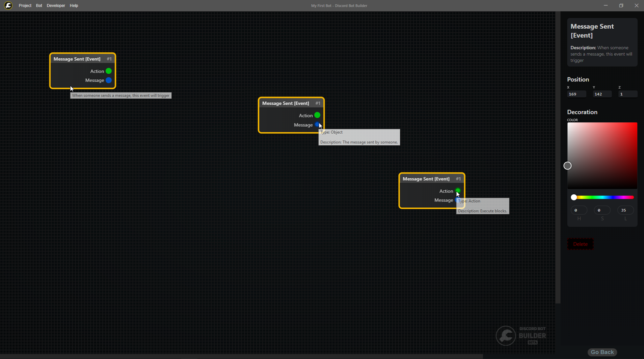Click the Z position input field
The width and height of the screenshot is (644, 359).
628,94
